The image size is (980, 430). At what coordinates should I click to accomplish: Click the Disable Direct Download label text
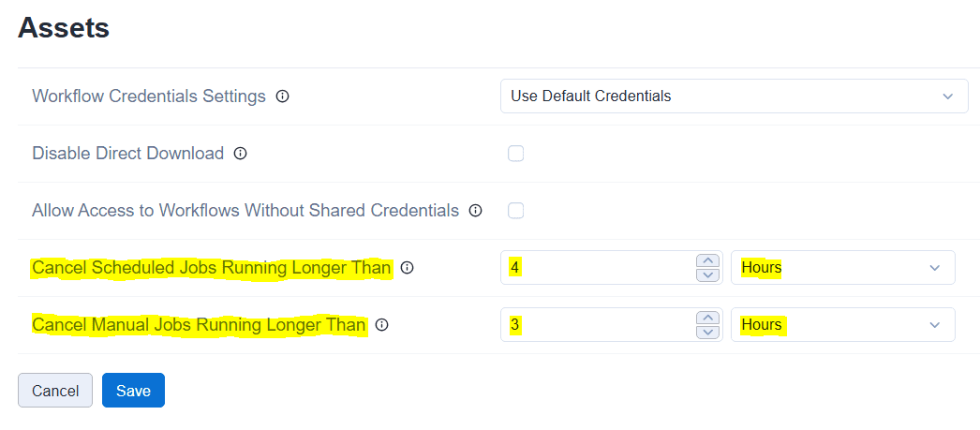tap(127, 154)
